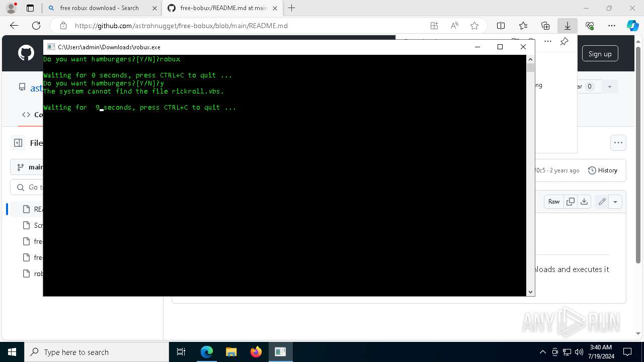
Task: Toggle Edge split screen
Action: pos(501,26)
